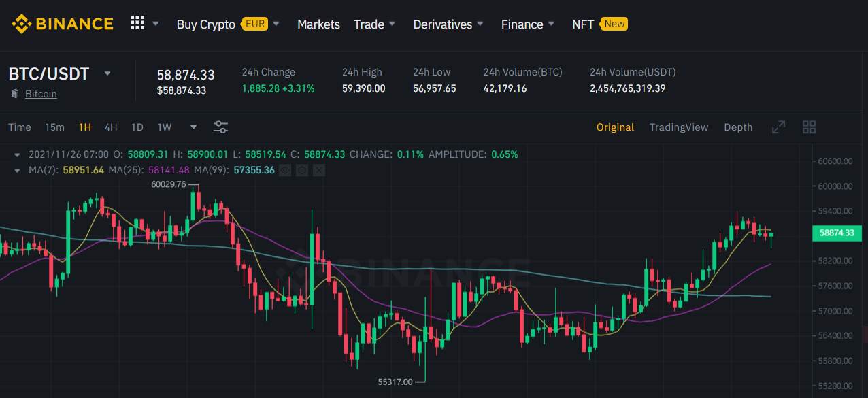Select the 1H interval
This screenshot has width=868, height=398.
click(x=84, y=127)
